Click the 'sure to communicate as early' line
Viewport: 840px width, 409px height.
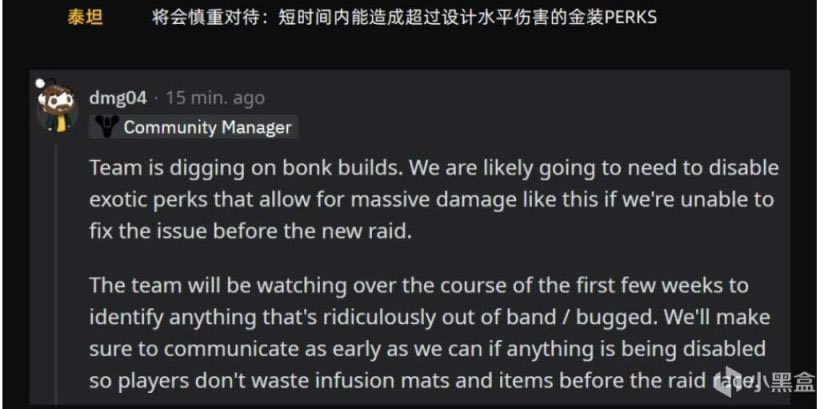428,349
